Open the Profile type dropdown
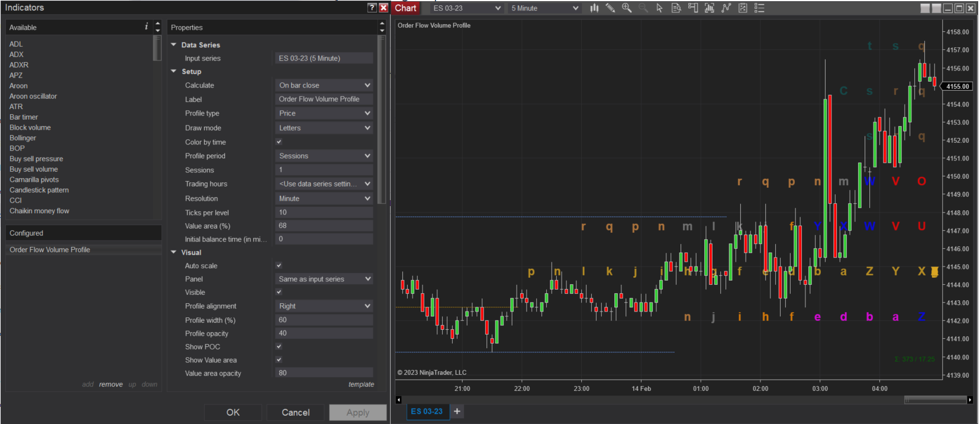Viewport: 980px width, 424px height. click(324, 113)
